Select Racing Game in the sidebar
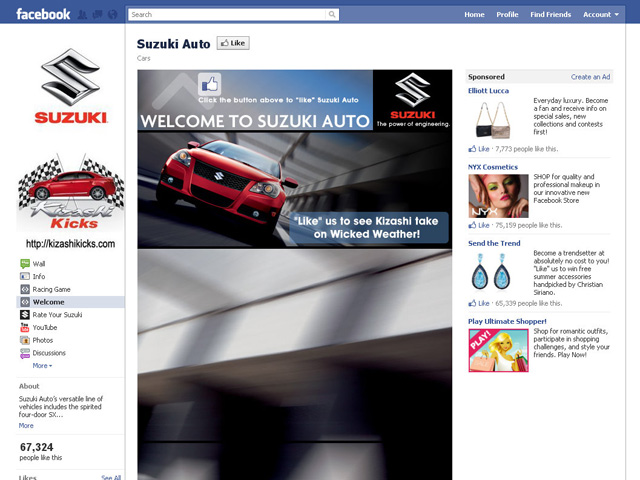 [x=51, y=289]
